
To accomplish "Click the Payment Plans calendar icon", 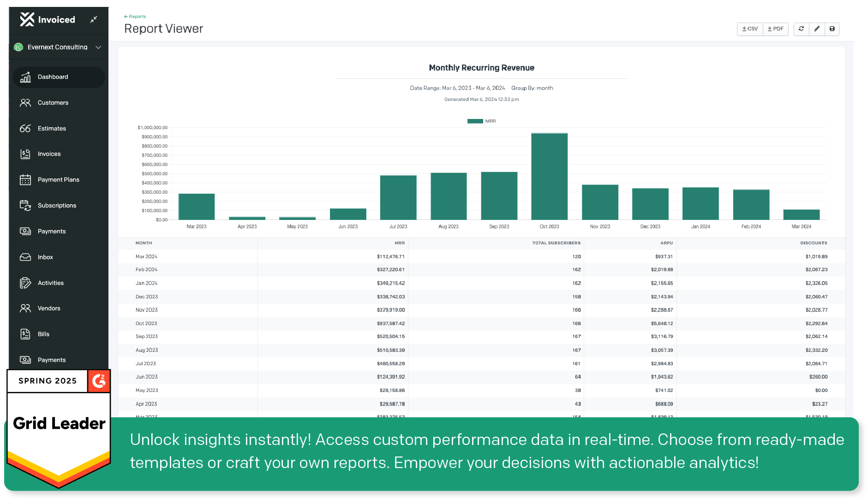I will click(25, 180).
